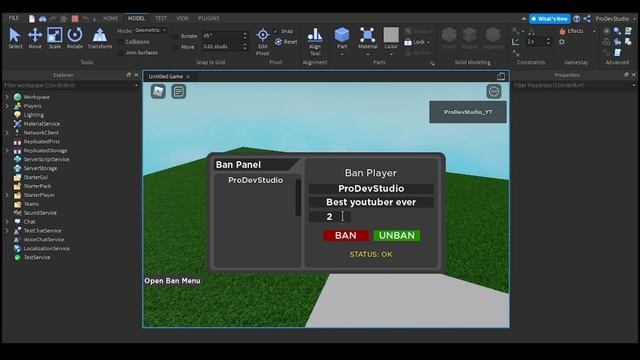
Task: Click the ProDevStudio_YT player list entry
Action: (x=468, y=112)
